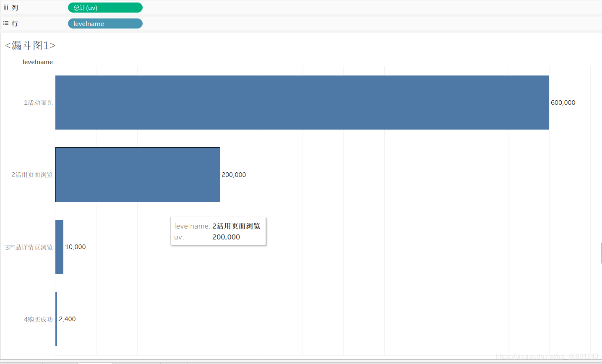Click the tooltip uv value 200,000

click(x=226, y=237)
